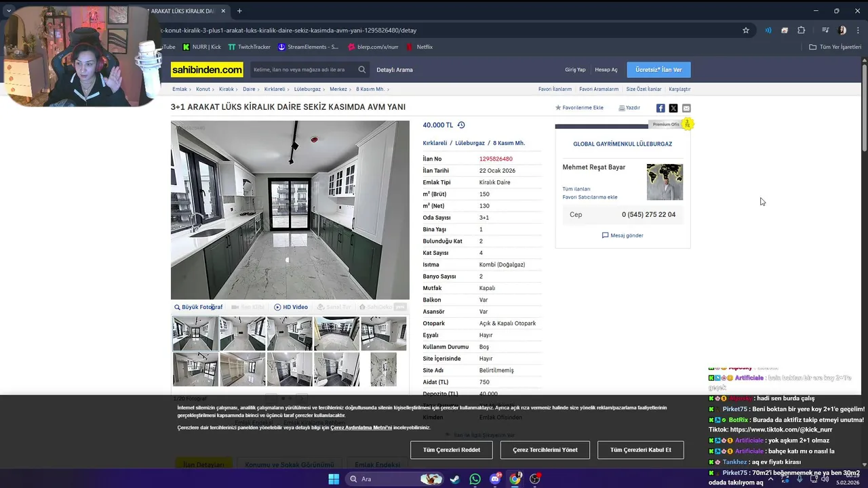
Task: Open NURR | Kick bookmark
Action: pos(202,47)
